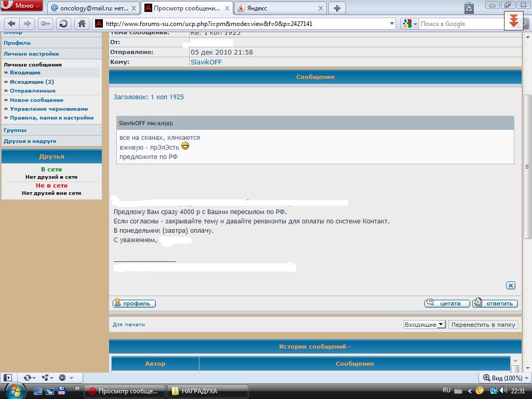
Task: Click the Opera Link sync icon
Action: (29, 377)
